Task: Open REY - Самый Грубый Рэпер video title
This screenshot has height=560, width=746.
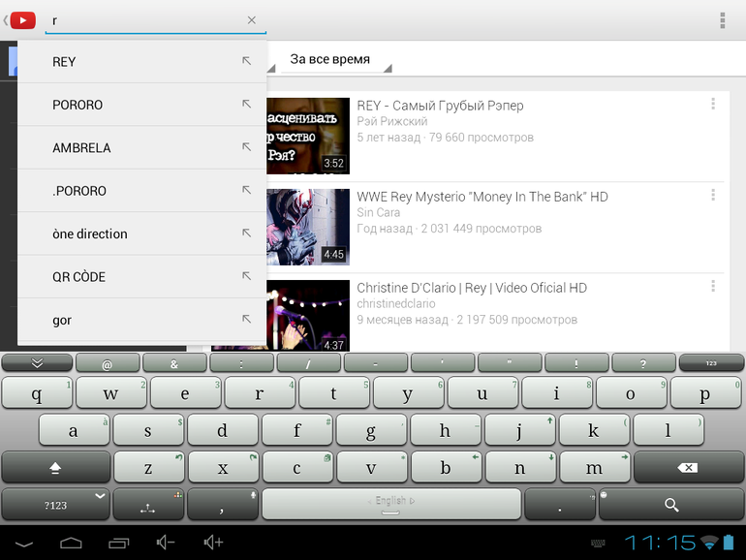Action: tap(440, 106)
